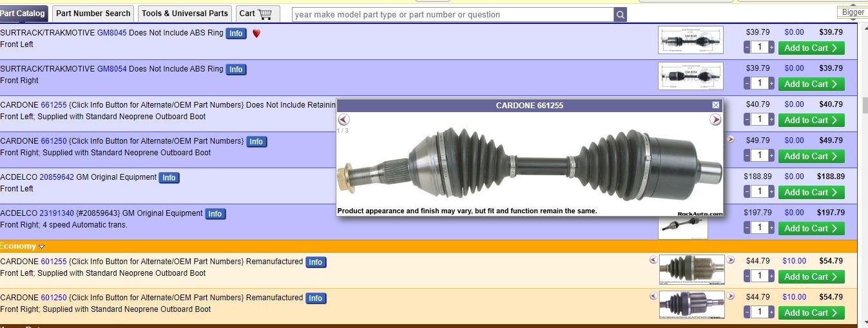Viewport: 868px width, 328px height.
Task: Increase quantity for the $197.79 ACDELCO row
Action: pos(771,228)
